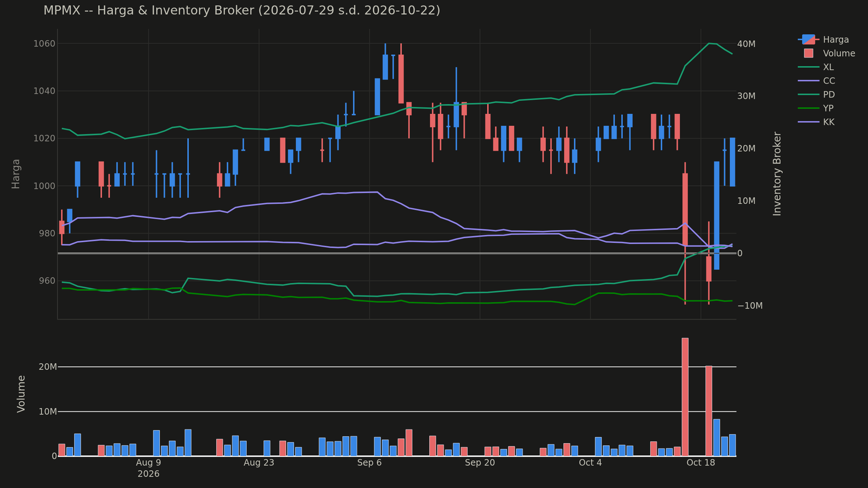Screen dimensions: 868x488
Task: Click the second-tallest red volume bar near Oct 18
Action: 709,411
